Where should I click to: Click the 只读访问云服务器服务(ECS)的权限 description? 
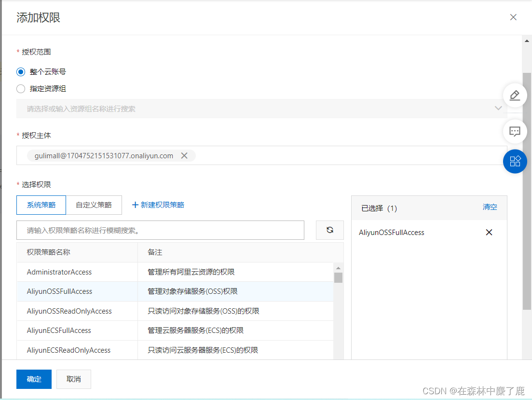[203, 350]
